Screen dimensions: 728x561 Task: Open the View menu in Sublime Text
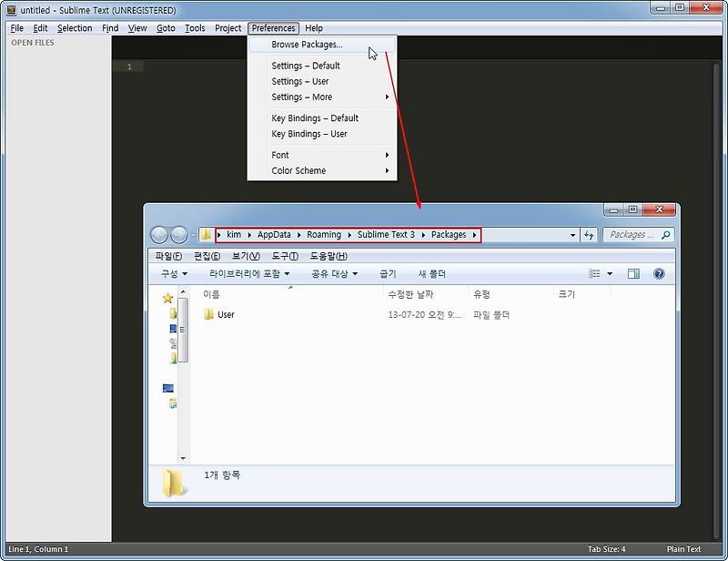(x=137, y=28)
